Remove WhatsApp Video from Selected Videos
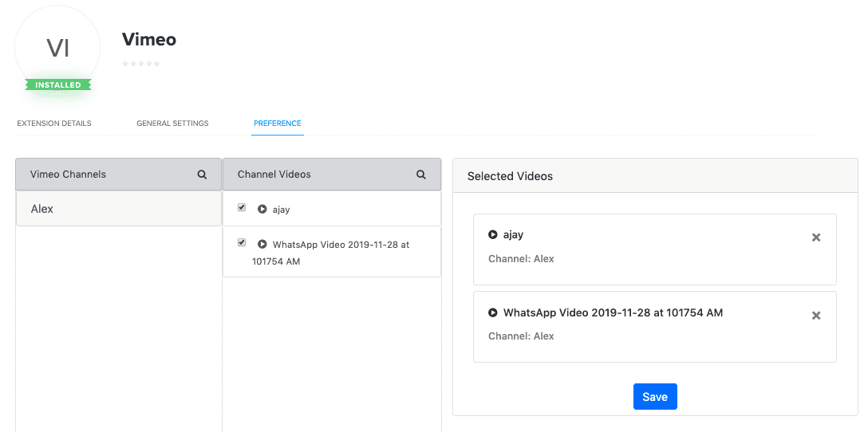Viewport: 868px width, 432px height. tap(816, 316)
